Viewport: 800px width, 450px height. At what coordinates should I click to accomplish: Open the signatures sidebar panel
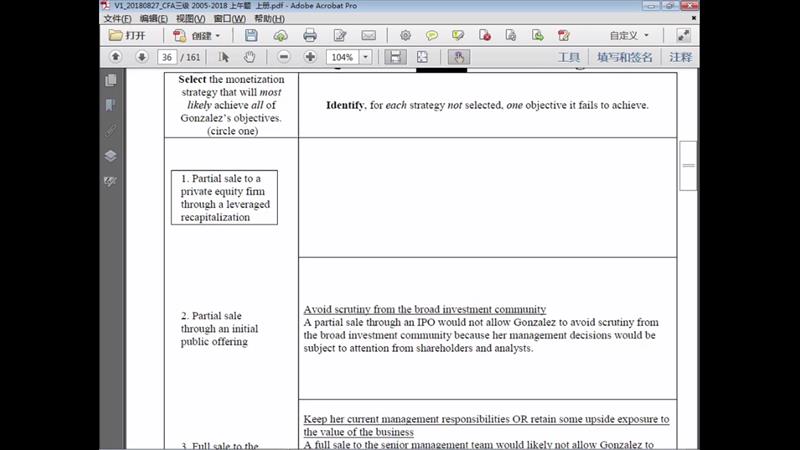[110, 181]
